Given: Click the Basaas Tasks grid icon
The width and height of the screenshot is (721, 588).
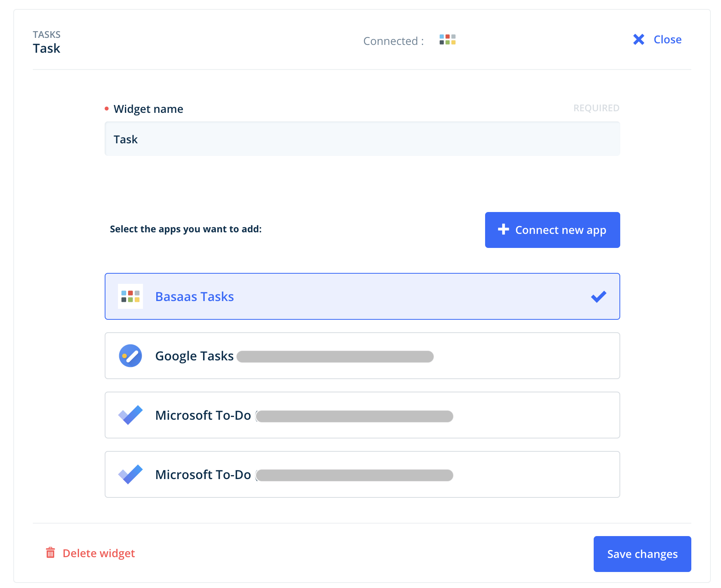Looking at the screenshot, I should coord(130,296).
